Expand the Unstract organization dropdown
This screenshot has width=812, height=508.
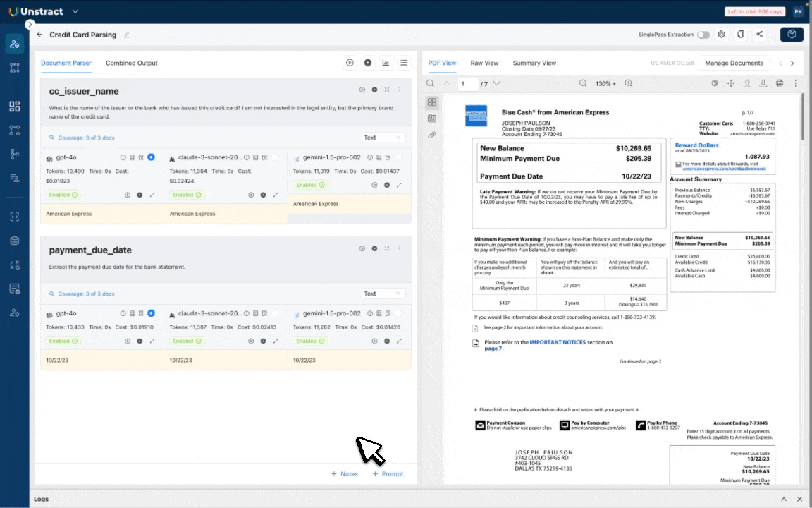coord(75,11)
